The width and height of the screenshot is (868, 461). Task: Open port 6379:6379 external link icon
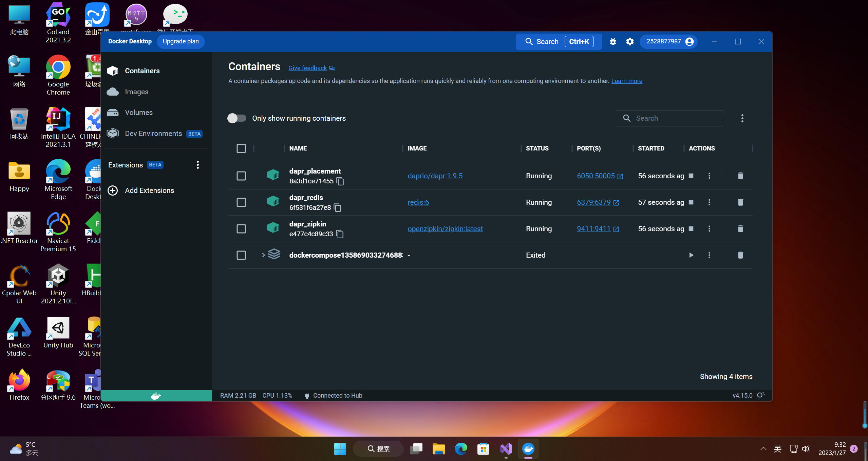click(x=616, y=203)
